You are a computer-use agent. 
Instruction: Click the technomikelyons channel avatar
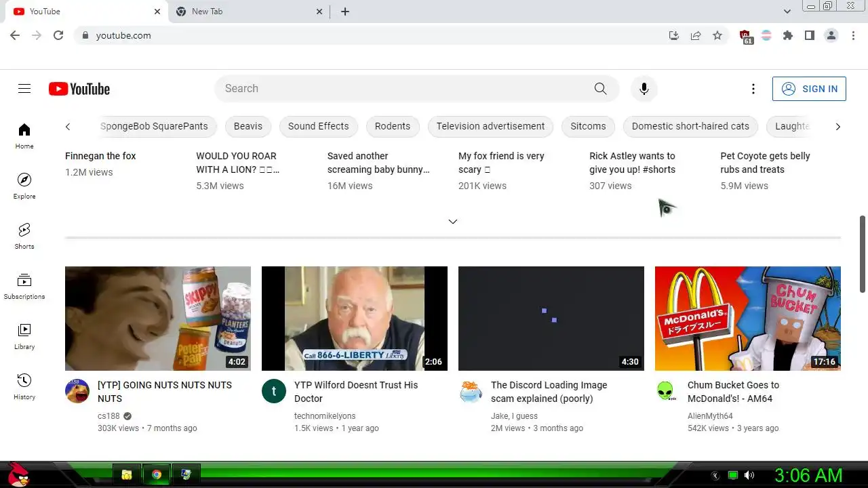[274, 391]
